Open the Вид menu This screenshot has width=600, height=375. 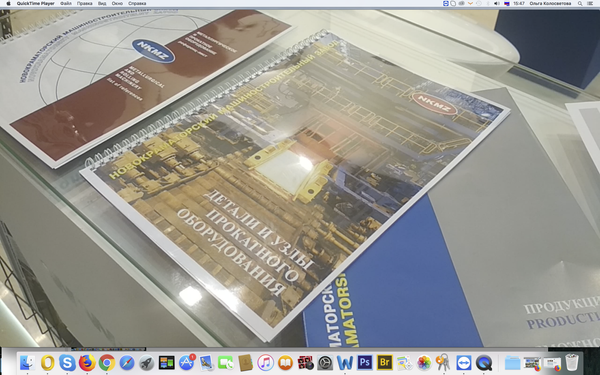(x=102, y=3)
